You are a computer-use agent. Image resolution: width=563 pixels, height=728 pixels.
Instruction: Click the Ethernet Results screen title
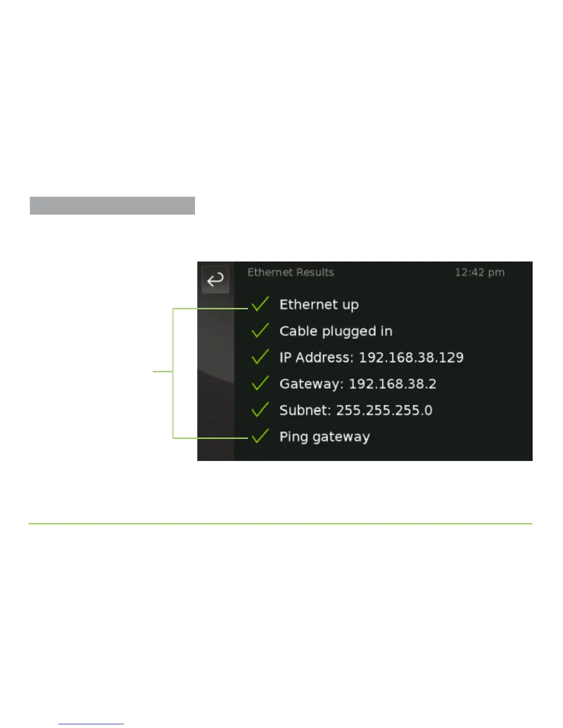(291, 273)
